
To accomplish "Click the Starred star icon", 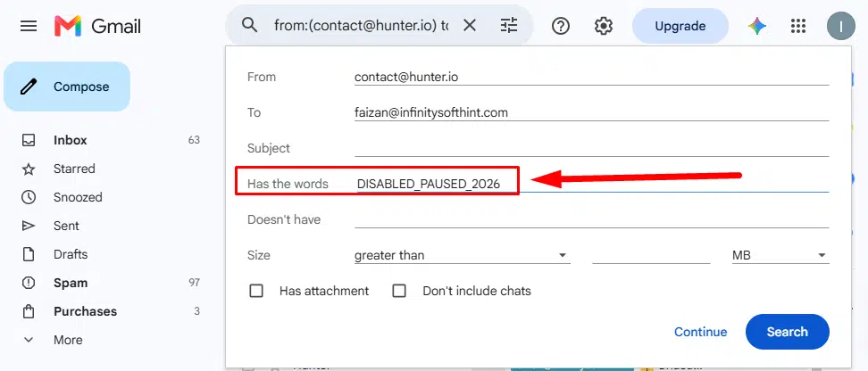I will tap(29, 169).
